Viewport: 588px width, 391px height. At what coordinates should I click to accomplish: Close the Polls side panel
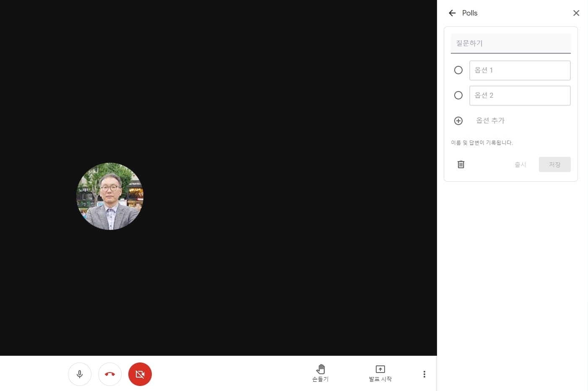tap(576, 13)
